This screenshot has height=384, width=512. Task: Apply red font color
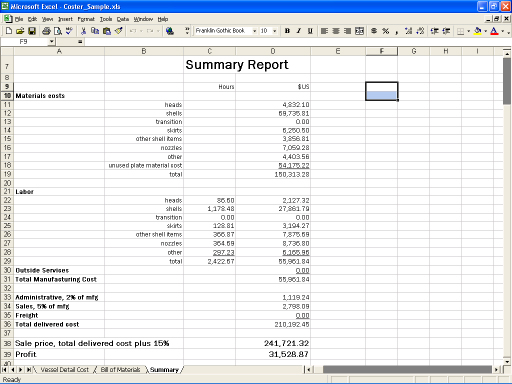click(495, 31)
